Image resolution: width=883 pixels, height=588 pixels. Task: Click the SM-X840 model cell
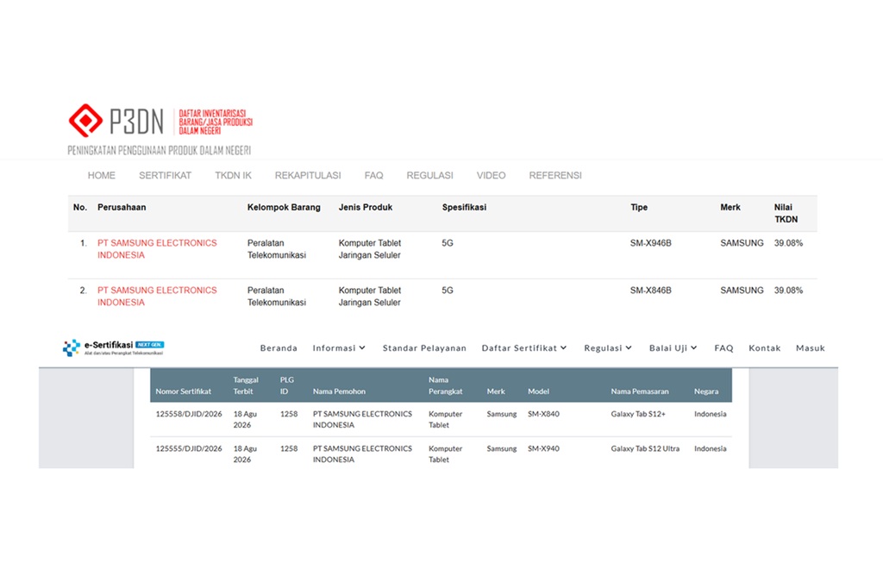(x=543, y=414)
